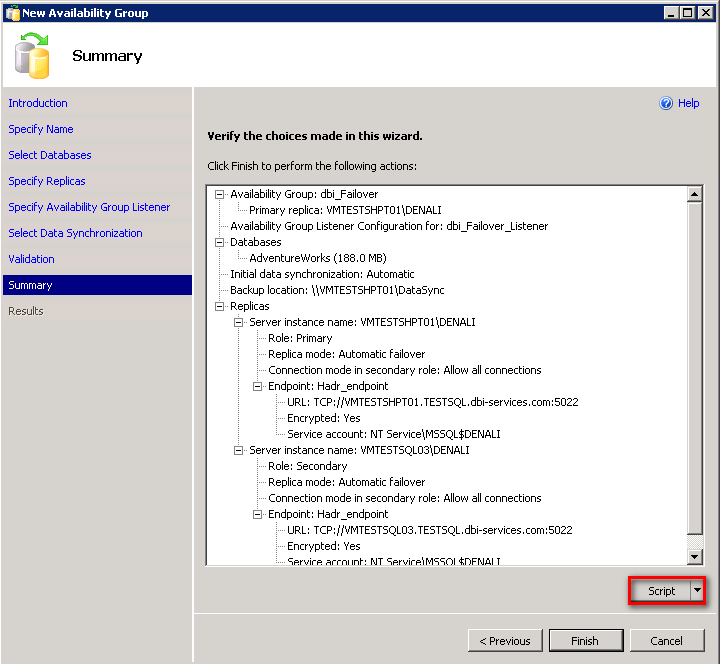Jump to Specify Availability Group Listener
The image size is (720, 664).
pyautogui.click(x=89, y=207)
